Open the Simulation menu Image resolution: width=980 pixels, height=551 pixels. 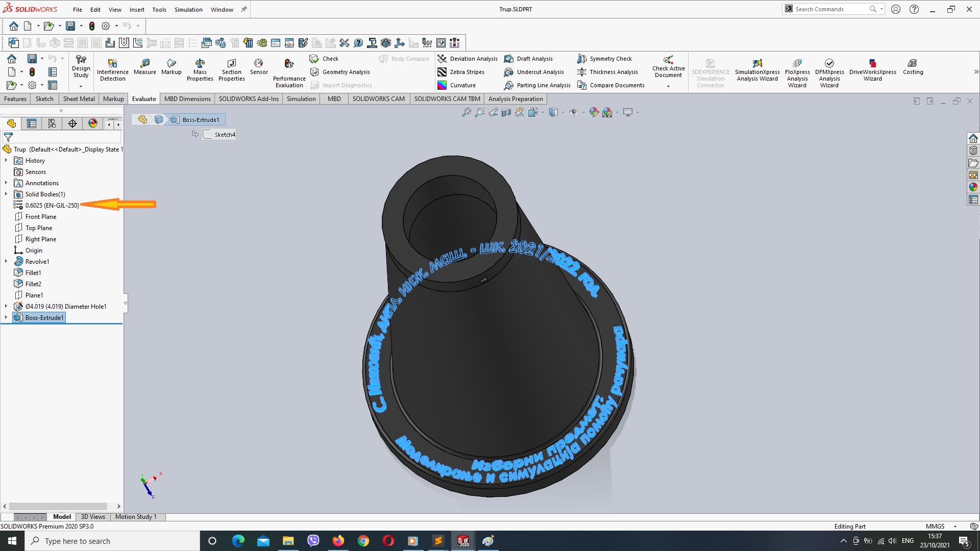188,9
